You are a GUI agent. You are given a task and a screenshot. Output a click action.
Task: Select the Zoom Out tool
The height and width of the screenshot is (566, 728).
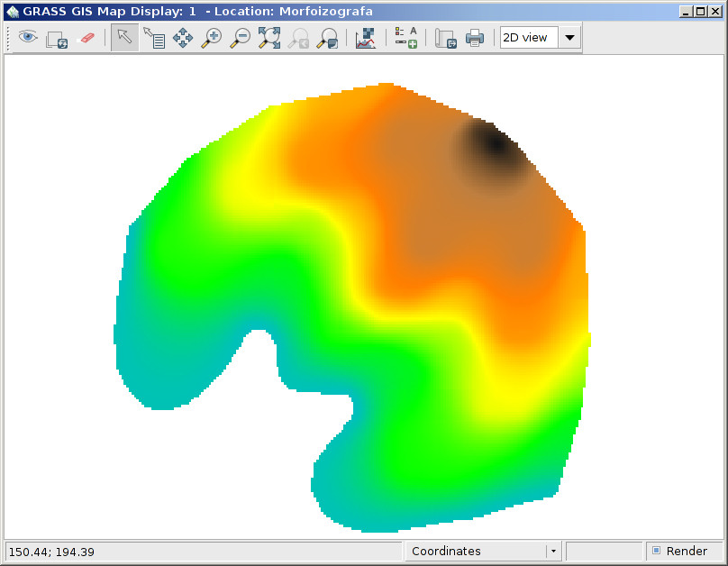240,38
